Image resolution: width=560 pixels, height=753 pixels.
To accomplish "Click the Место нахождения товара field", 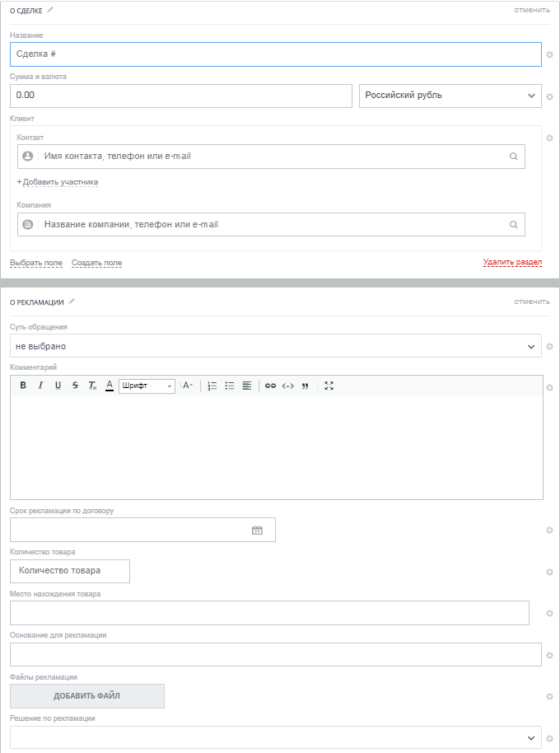I will coord(269,613).
